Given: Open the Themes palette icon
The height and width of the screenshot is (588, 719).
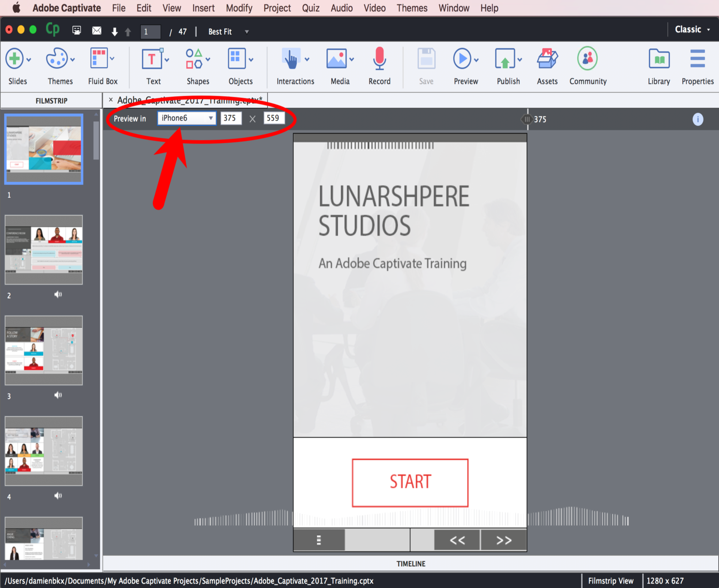Looking at the screenshot, I should 56,58.
